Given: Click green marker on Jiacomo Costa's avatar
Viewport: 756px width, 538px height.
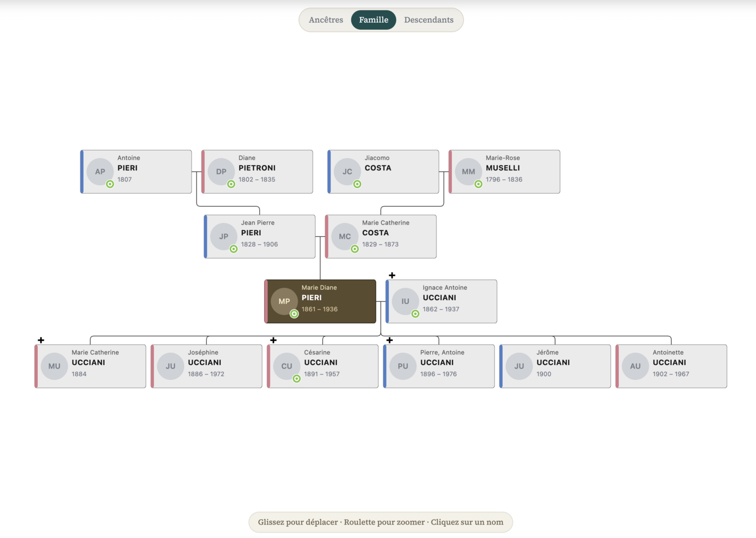Looking at the screenshot, I should (357, 184).
